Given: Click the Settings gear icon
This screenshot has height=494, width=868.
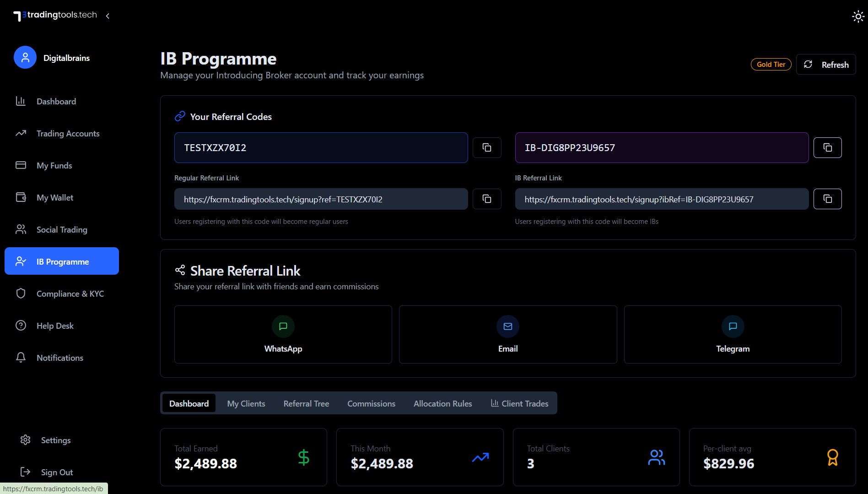Looking at the screenshot, I should click(25, 440).
